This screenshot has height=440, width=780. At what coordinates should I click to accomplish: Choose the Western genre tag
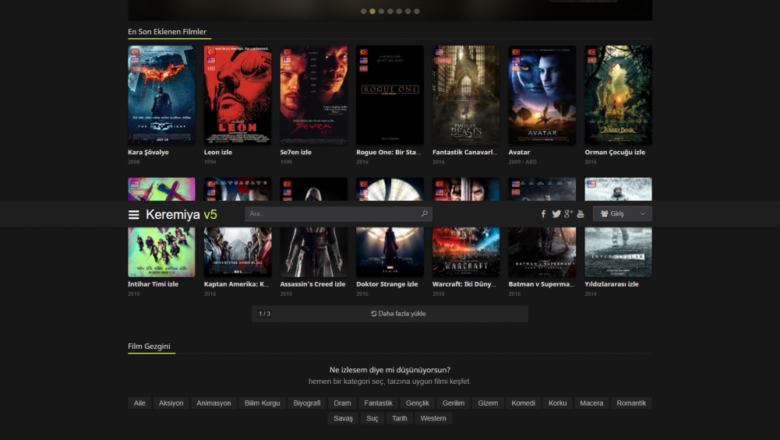click(433, 418)
